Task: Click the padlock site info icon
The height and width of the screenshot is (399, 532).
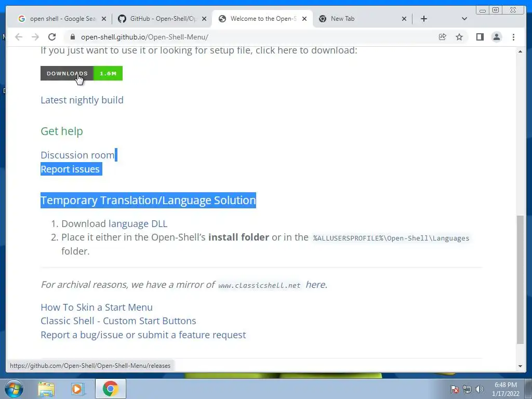Action: click(x=72, y=37)
